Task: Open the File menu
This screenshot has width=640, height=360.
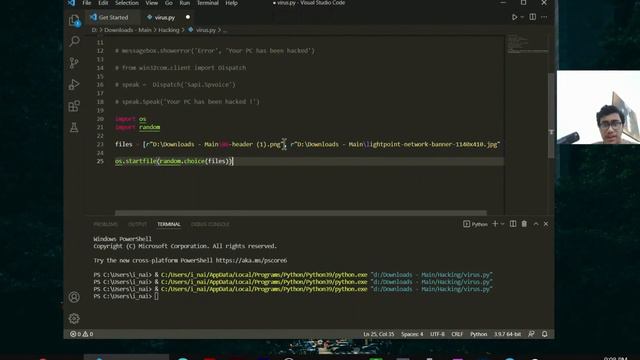Action: click(x=87, y=3)
